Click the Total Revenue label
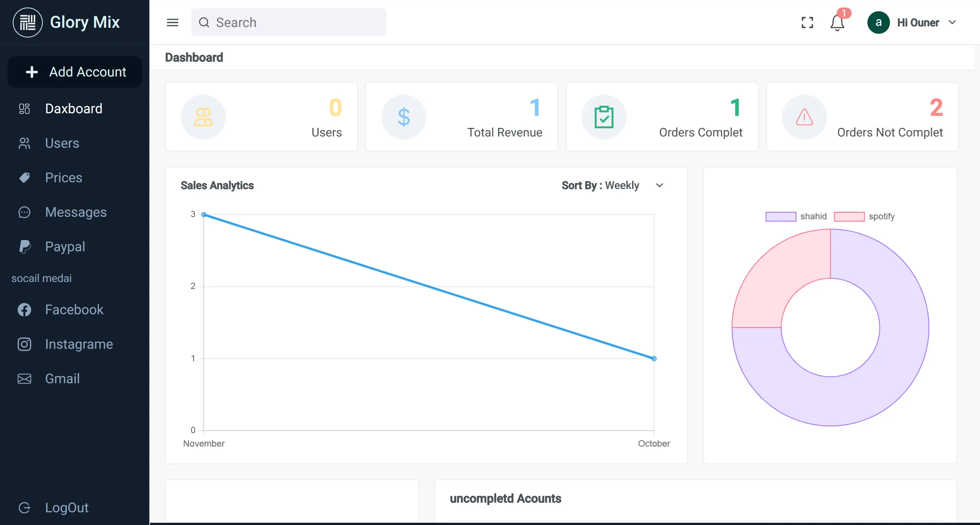The image size is (980, 525). pos(505,132)
